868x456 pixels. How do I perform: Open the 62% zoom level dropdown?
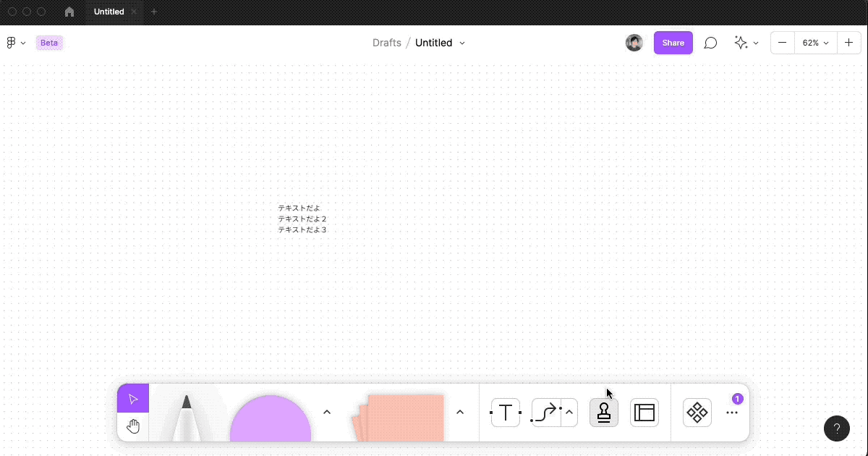click(x=815, y=43)
